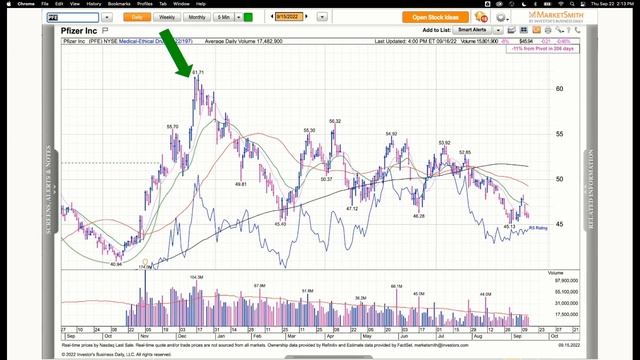Click the green status square indicator
The height and width of the screenshot is (360, 640).
pyautogui.click(x=248, y=17)
